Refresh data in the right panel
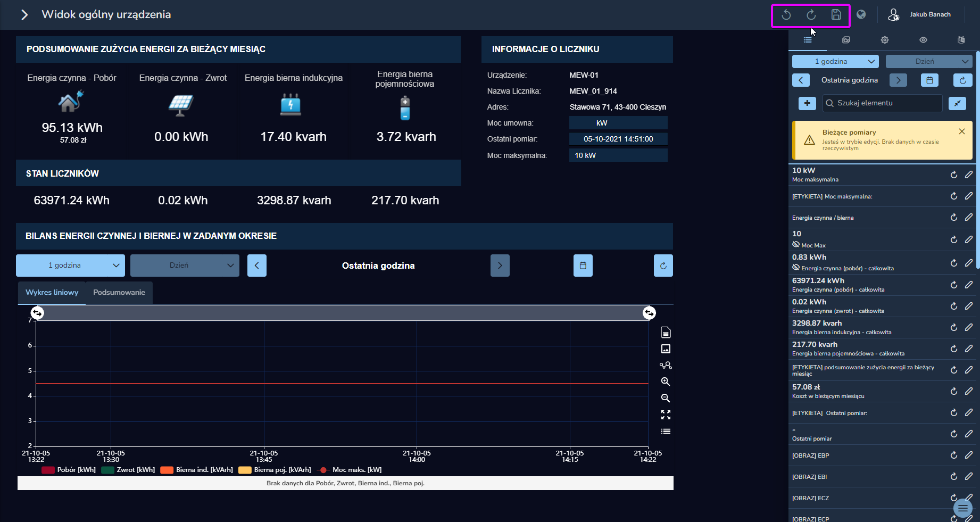The height and width of the screenshot is (522, 980). pos(963,80)
